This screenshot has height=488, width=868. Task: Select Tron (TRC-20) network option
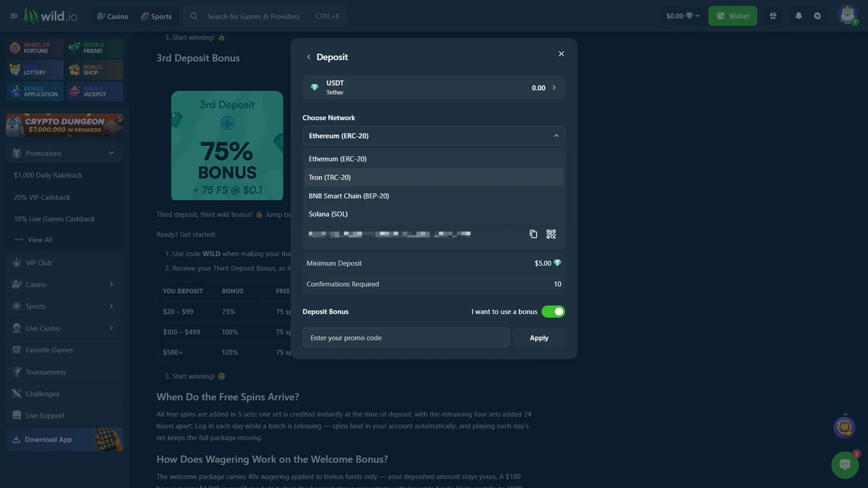(x=434, y=177)
